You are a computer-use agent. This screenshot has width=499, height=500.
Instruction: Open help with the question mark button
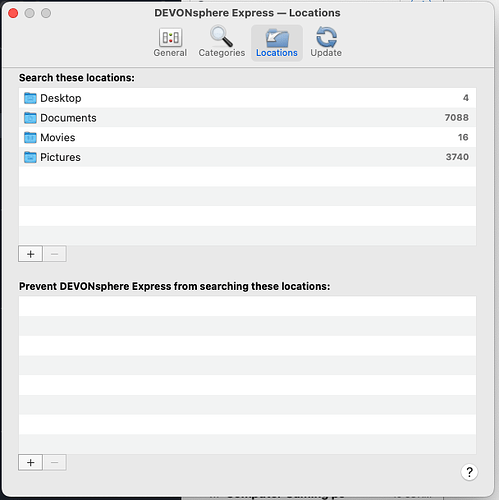469,472
